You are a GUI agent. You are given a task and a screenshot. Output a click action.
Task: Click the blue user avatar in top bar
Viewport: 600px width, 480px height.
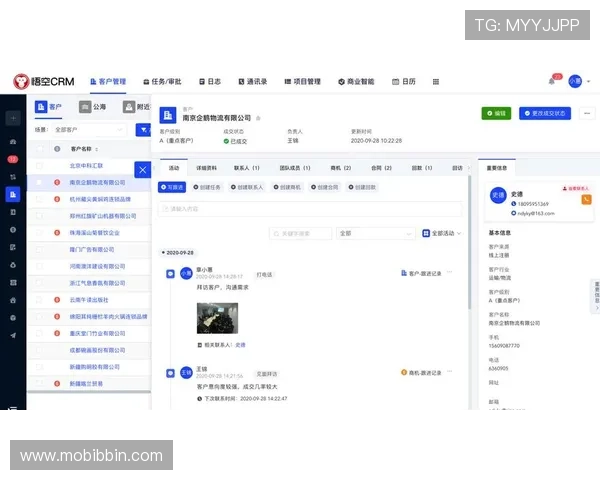pos(575,81)
